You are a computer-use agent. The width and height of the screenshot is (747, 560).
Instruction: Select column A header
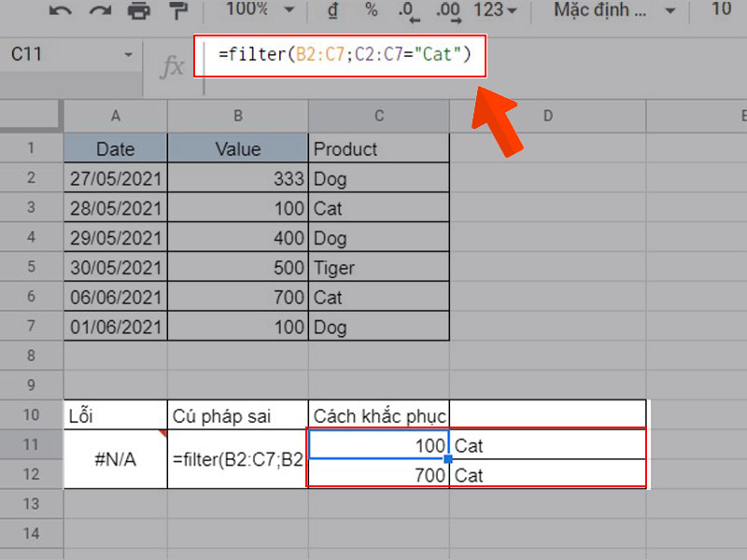click(115, 116)
